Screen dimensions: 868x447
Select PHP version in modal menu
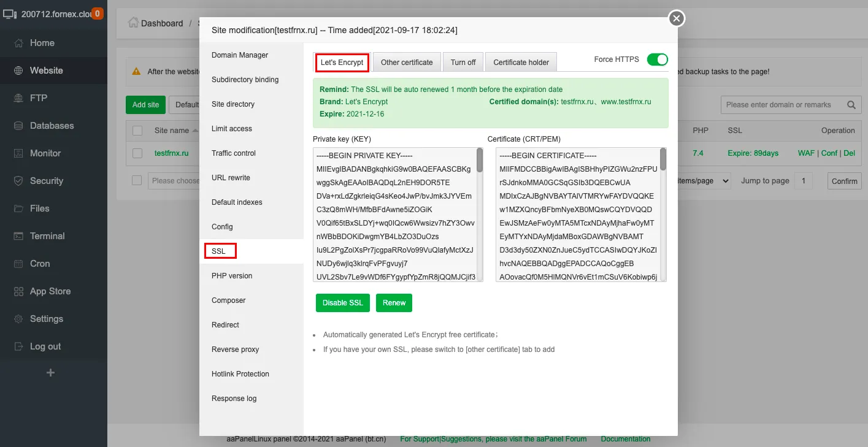click(232, 276)
